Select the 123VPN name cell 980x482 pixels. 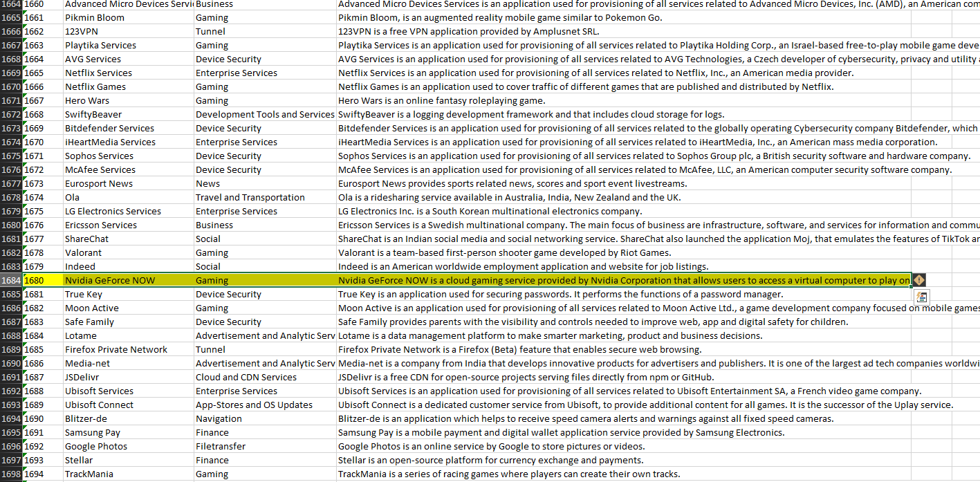[129, 31]
